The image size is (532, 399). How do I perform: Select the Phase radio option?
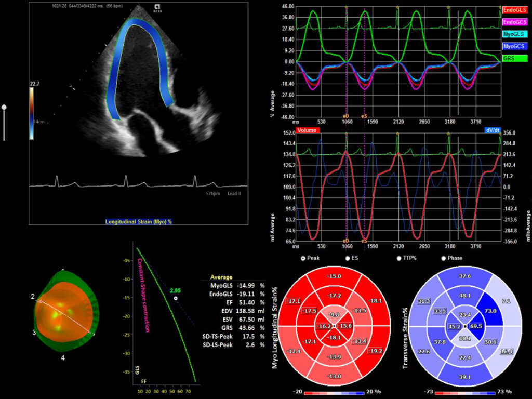point(443,258)
